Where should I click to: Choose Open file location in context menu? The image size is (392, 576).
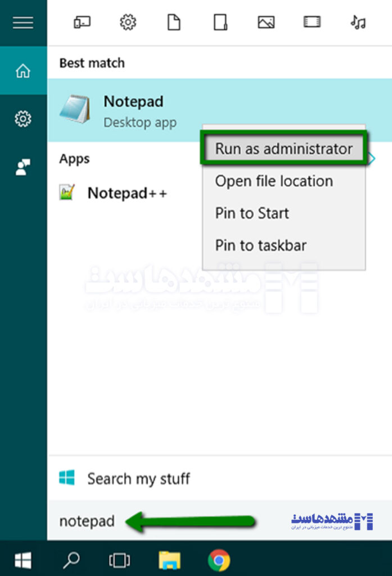[274, 181]
